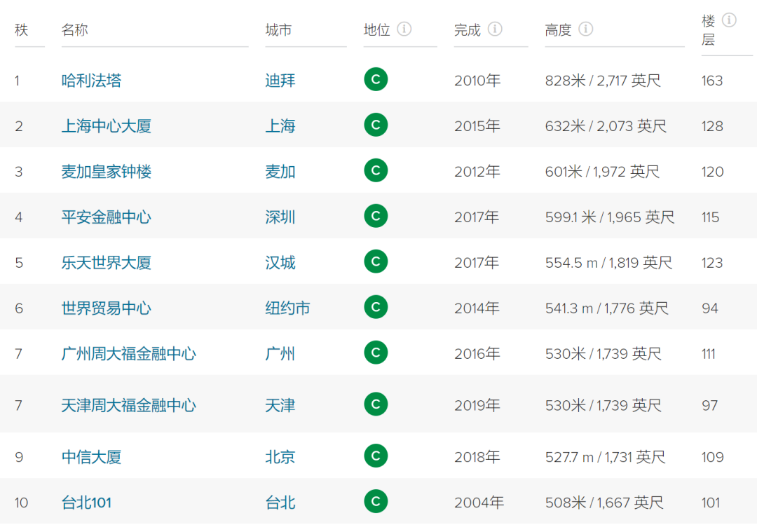757x532 pixels.
Task: Click info icon next to 楼层 header
Action: tap(729, 20)
